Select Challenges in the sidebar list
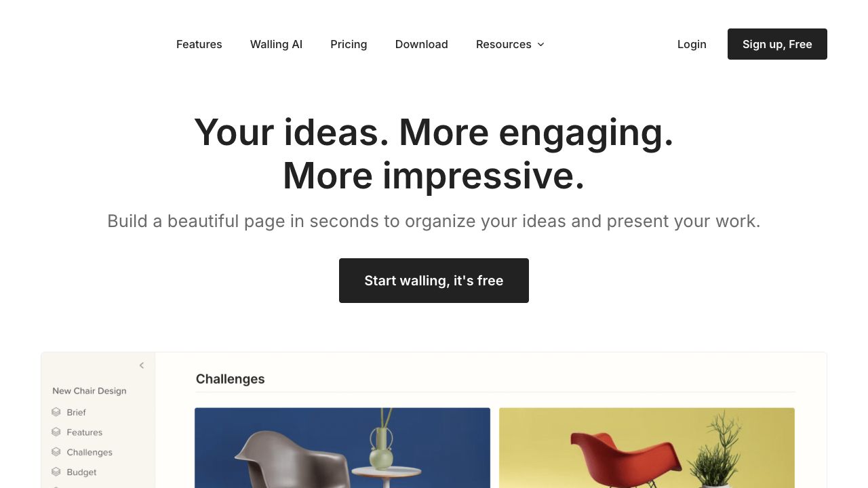The height and width of the screenshot is (488, 868). (x=90, y=452)
